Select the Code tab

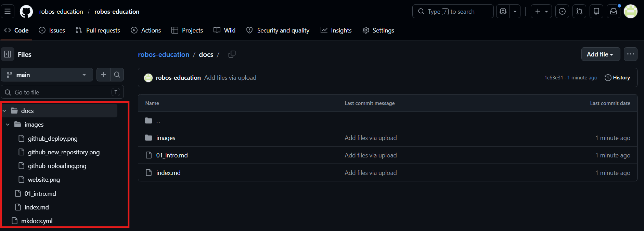tap(16, 30)
